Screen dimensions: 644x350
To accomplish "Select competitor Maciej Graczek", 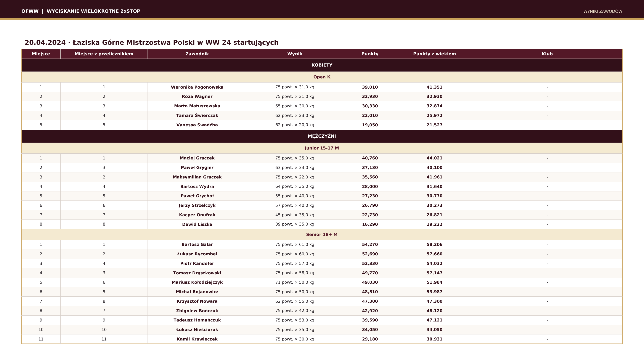I will click(197, 158).
